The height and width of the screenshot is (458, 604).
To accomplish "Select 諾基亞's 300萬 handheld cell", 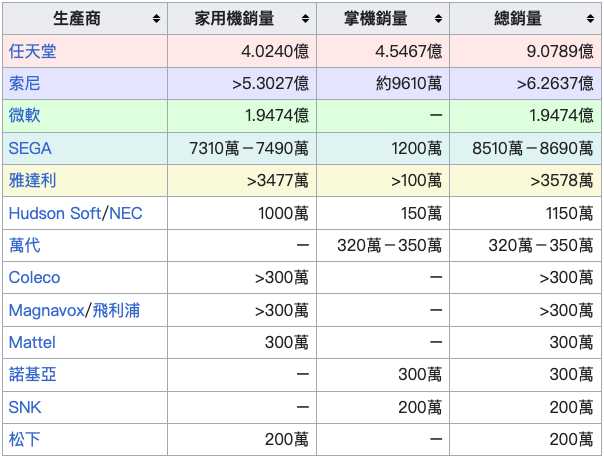I will [383, 375].
